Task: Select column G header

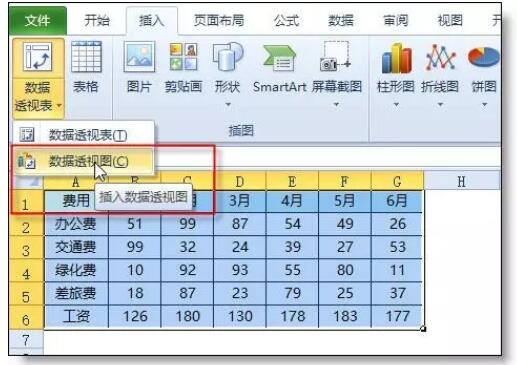Action: pyautogui.click(x=397, y=181)
